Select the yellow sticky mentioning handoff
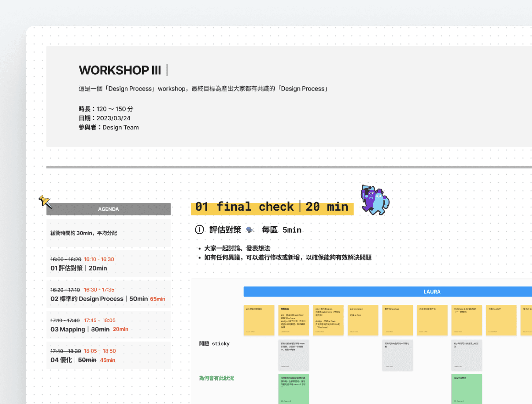This screenshot has height=404, width=532. pos(501,320)
